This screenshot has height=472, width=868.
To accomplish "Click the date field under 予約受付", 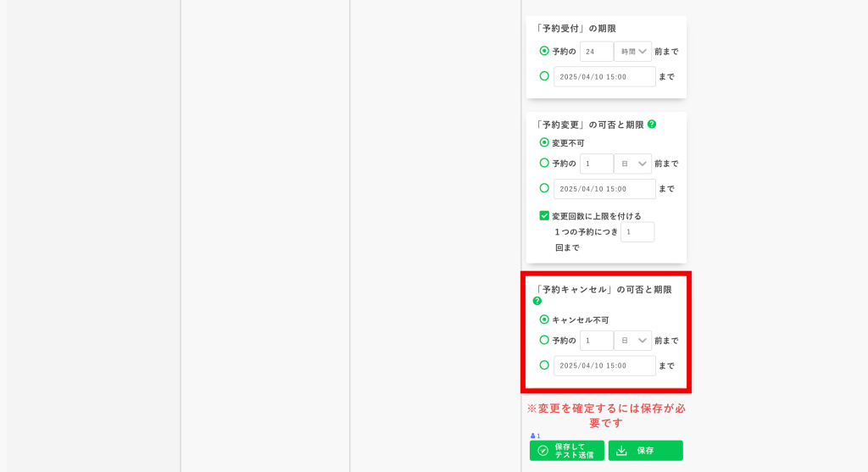I will [604, 76].
